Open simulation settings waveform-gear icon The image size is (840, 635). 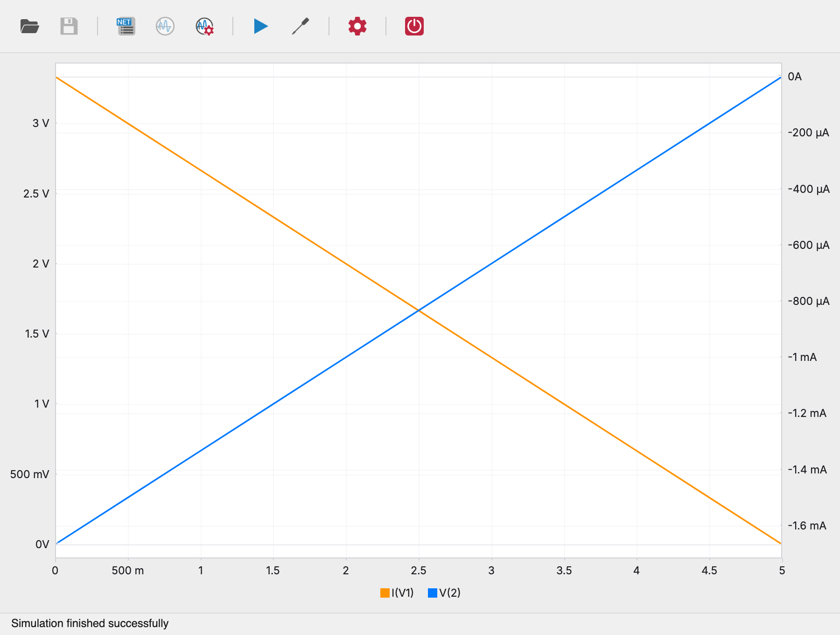pyautogui.click(x=205, y=26)
